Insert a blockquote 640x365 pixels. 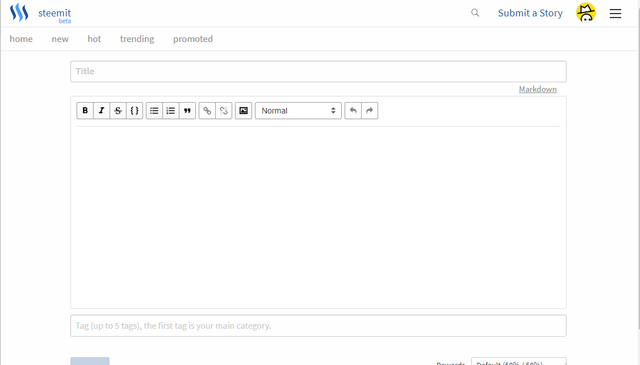[x=187, y=111]
